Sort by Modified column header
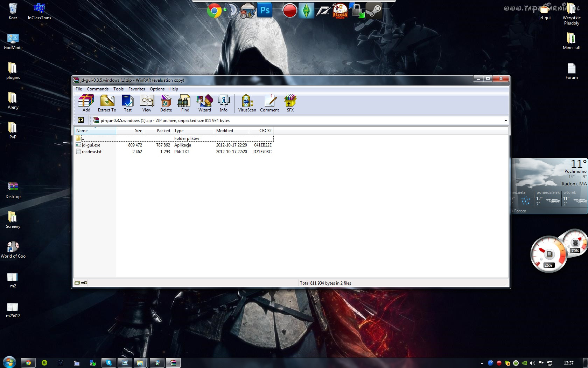Screen dimensions: 588x368 click(x=231, y=131)
